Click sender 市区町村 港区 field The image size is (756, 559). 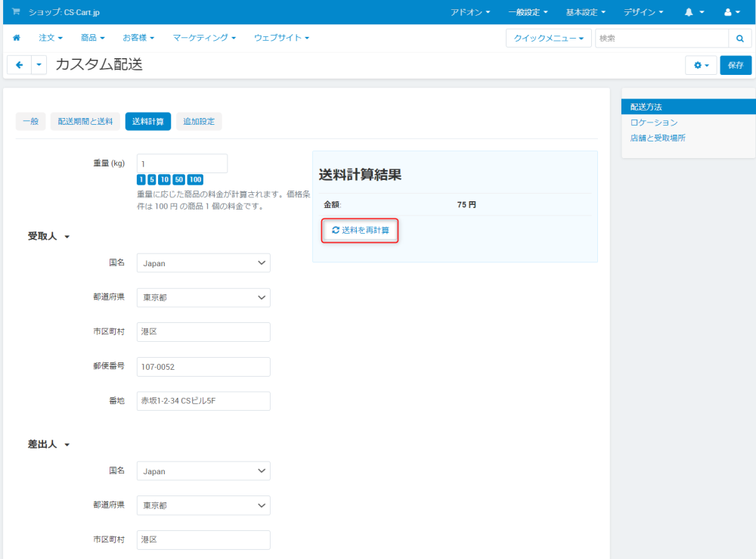(203, 539)
